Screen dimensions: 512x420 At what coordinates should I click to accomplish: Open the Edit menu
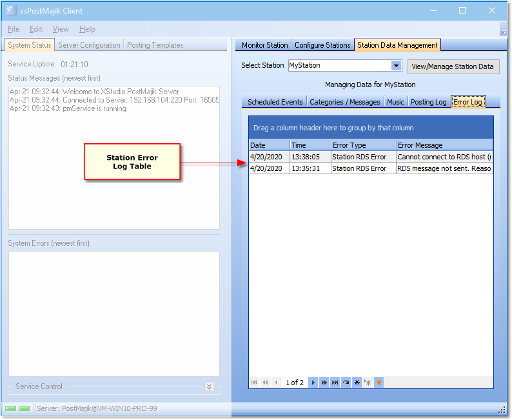pyautogui.click(x=36, y=29)
